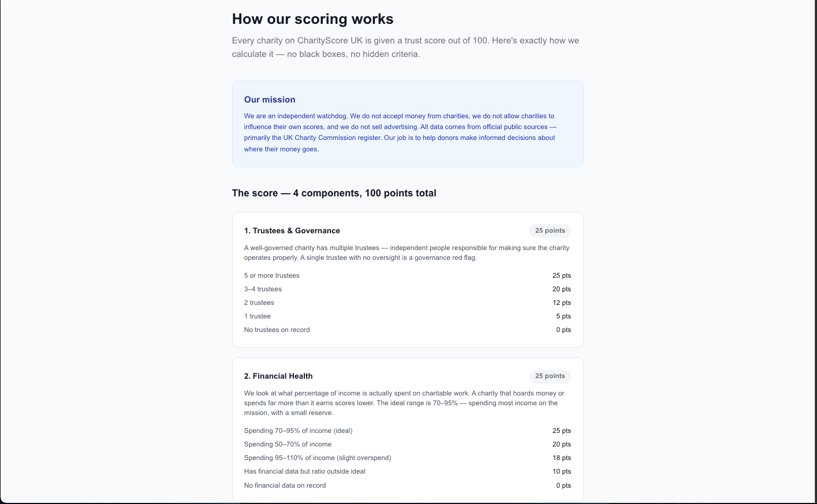Click 'Has financial data but ratio outside ideal'
The image size is (817, 504).
point(305,471)
